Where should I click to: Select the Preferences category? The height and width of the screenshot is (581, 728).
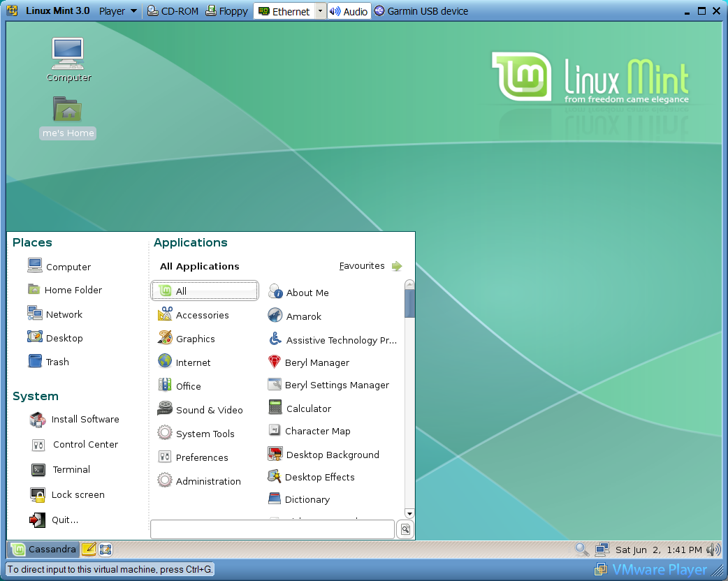coord(193,457)
